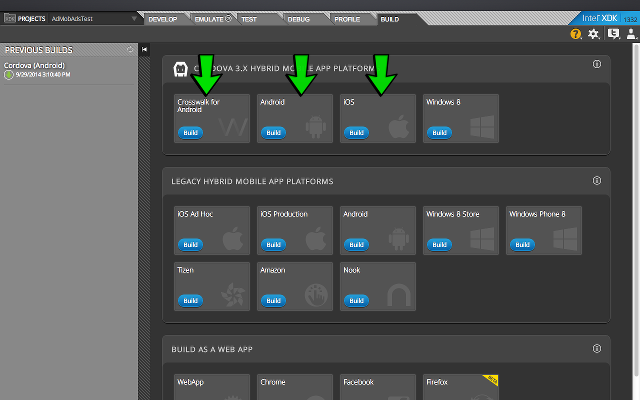Open info for Cordova 3.X Hybrid platforms
640x400 pixels.
597,64
